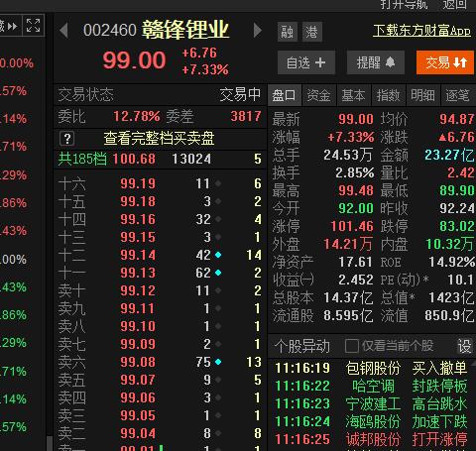Click the 总值 value 1423亿
Screen dimensions: 476x451
[451, 298]
